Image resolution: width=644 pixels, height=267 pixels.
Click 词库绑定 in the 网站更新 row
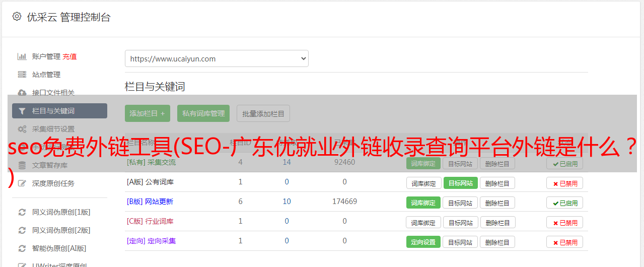click(423, 203)
